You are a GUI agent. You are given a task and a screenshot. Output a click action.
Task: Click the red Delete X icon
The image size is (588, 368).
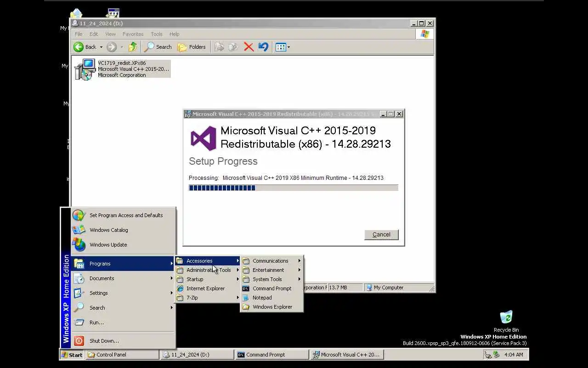pos(249,47)
